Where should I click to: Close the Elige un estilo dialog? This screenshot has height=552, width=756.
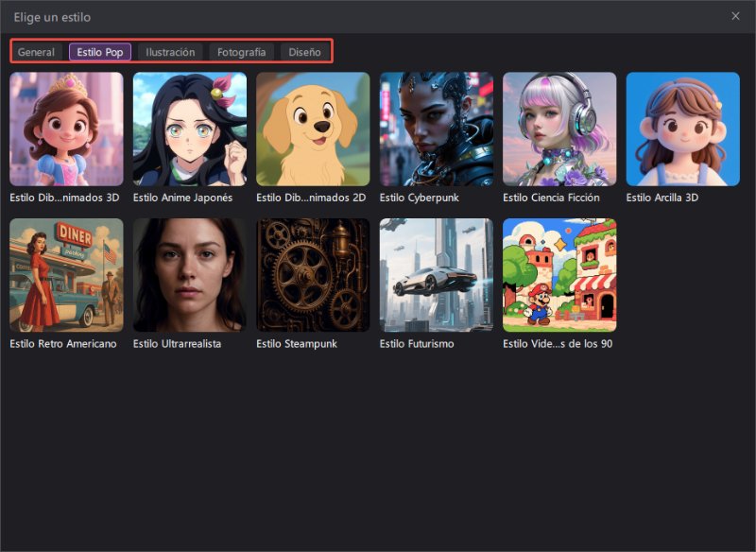coord(734,16)
